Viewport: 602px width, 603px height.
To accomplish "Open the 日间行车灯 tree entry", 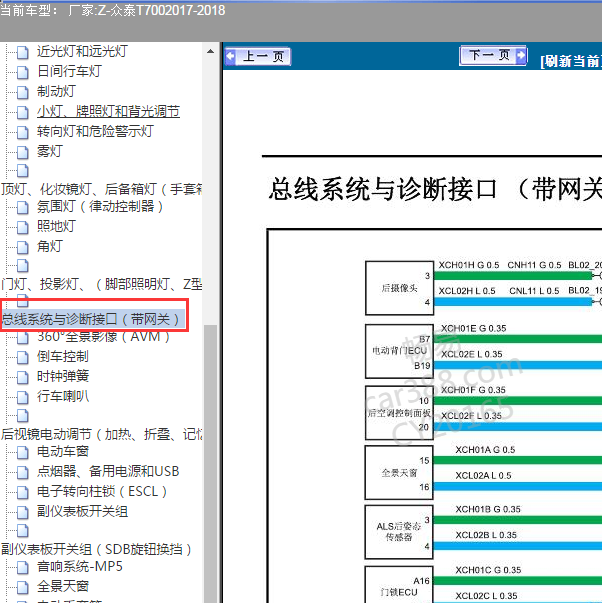I will [69, 71].
